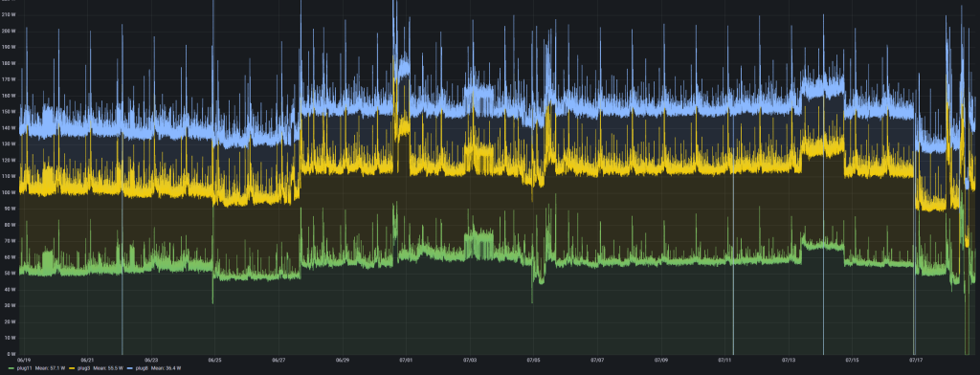Click the 100 W y-axis label
Image resolution: width=980 pixels, height=375 pixels.
coord(9,192)
